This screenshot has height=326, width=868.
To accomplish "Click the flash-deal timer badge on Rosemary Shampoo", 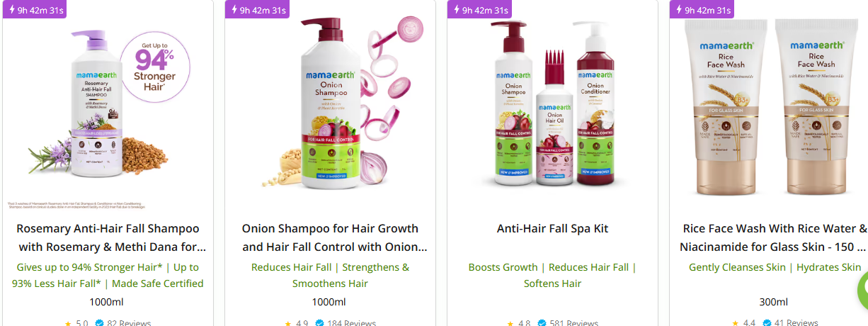I will (x=35, y=9).
